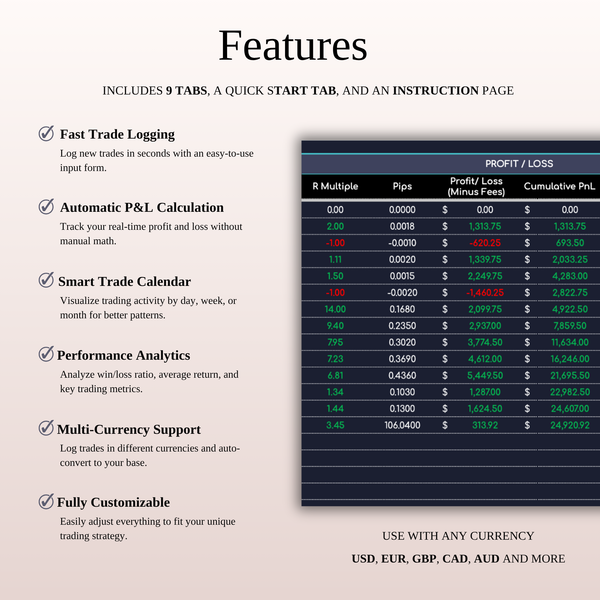Select the Fully Customizable heading

(113, 502)
